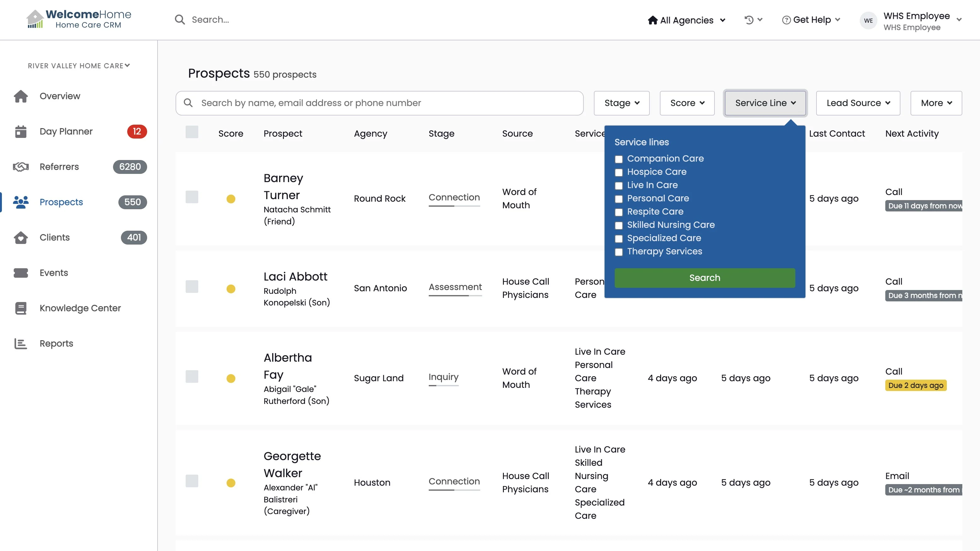This screenshot has width=980, height=551.
Task: Open Laci Abbott prospect link
Action: (x=295, y=276)
